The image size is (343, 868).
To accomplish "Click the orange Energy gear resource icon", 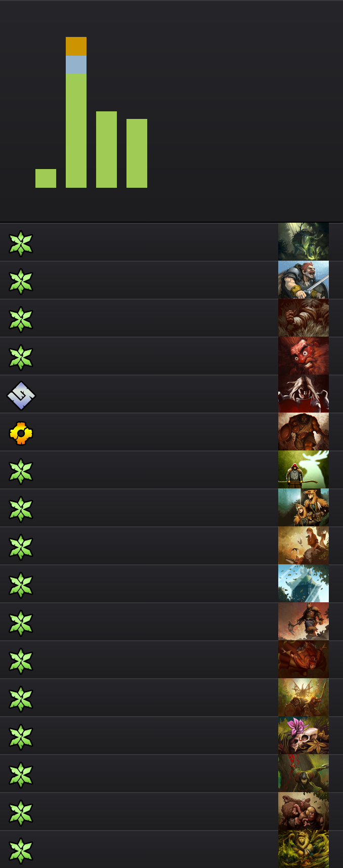I will point(21,433).
